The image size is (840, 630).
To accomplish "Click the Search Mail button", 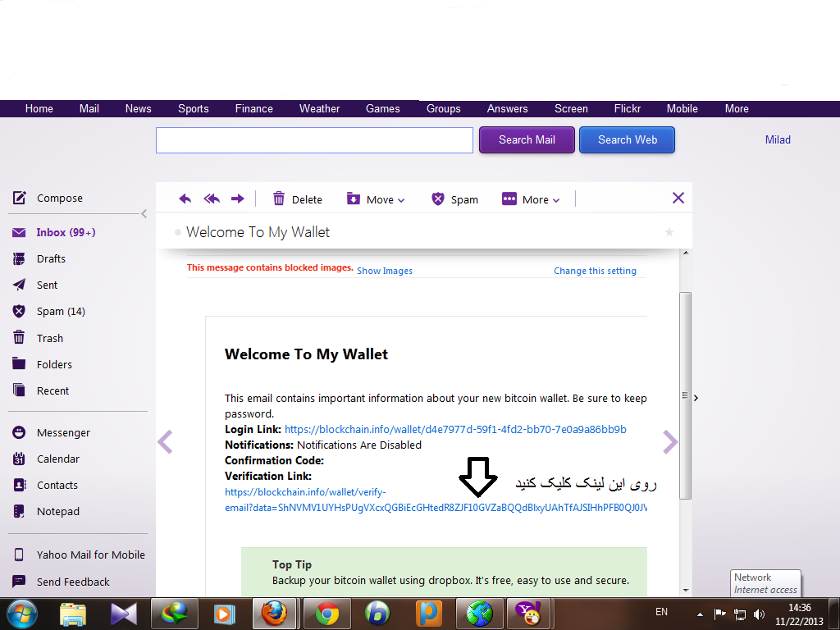I will coord(527,139).
